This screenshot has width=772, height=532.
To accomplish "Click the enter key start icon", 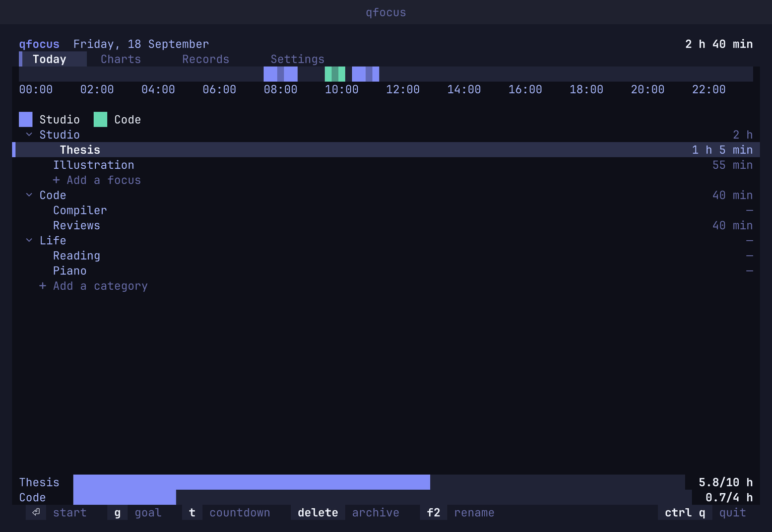I will [x=36, y=512].
